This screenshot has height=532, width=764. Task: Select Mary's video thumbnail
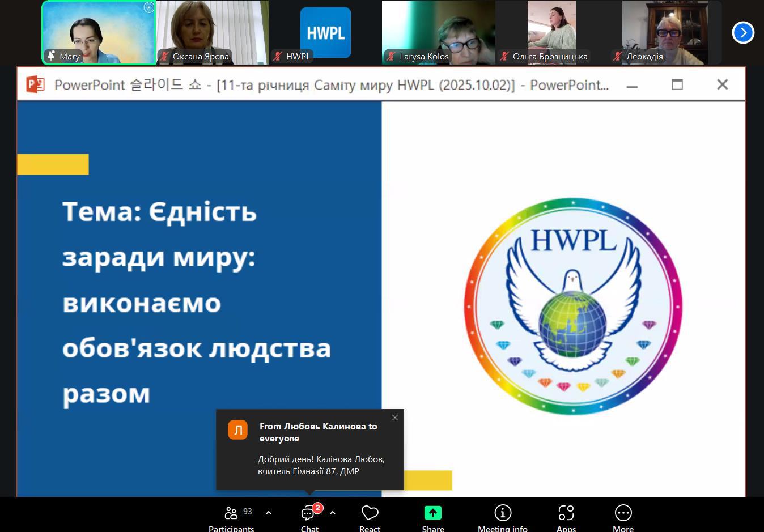coord(99,32)
